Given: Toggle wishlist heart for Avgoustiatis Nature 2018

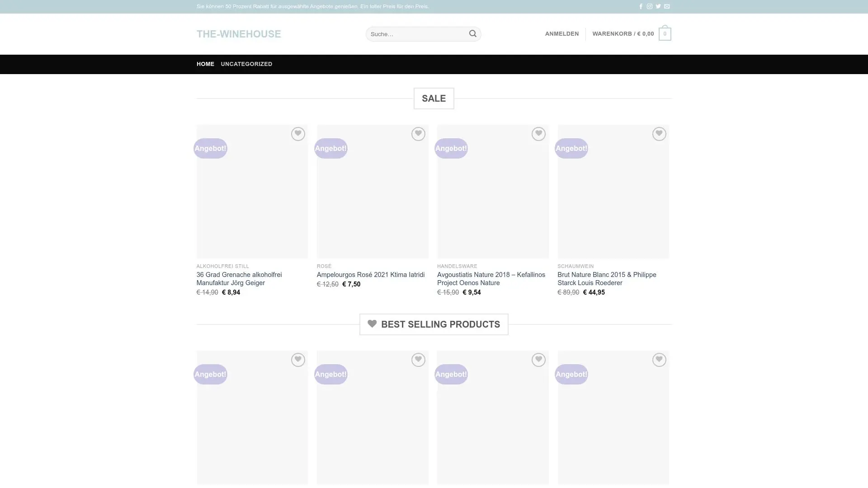Looking at the screenshot, I should (538, 134).
